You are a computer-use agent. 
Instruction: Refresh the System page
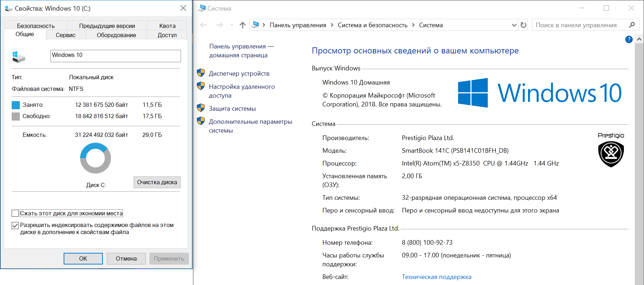tap(523, 25)
